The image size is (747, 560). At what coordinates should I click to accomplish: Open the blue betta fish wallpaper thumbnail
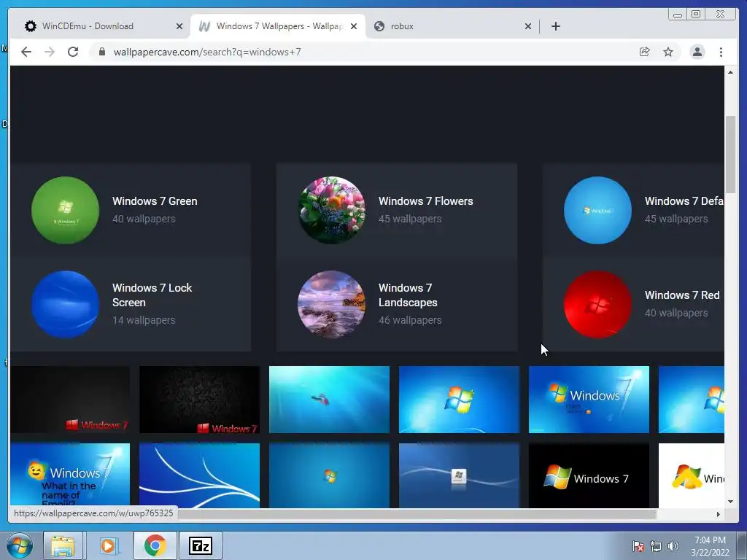click(x=329, y=400)
